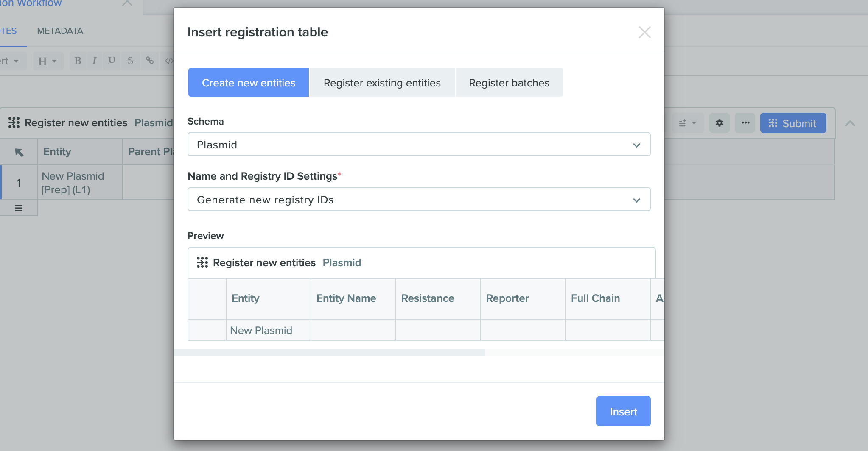868x451 pixels.
Task: Open the three-dots more options menu
Action: 745,123
